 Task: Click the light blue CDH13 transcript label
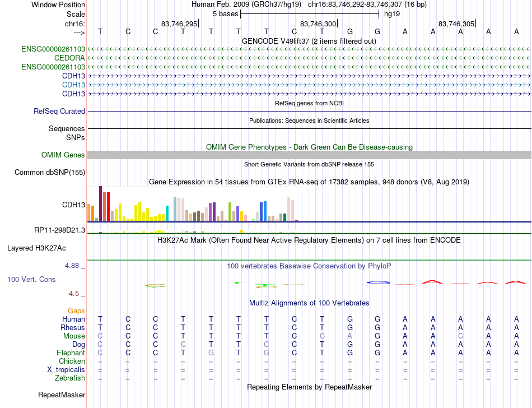pyautogui.click(x=73, y=85)
